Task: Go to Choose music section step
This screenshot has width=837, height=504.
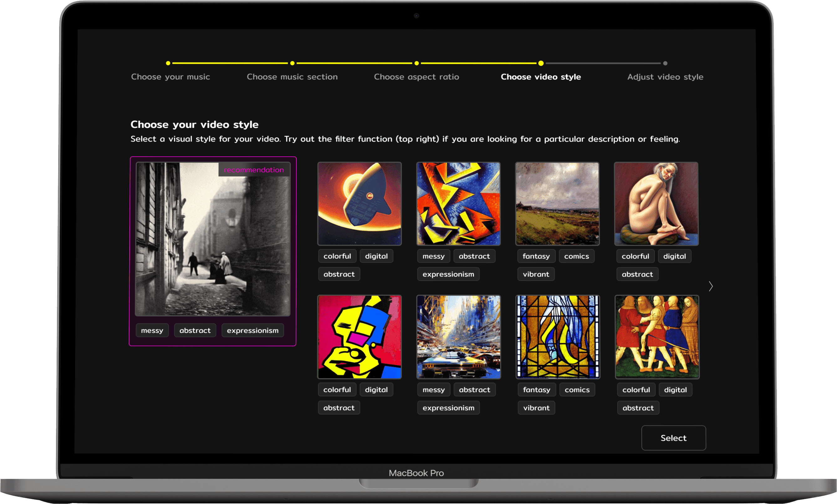Action: (292, 77)
